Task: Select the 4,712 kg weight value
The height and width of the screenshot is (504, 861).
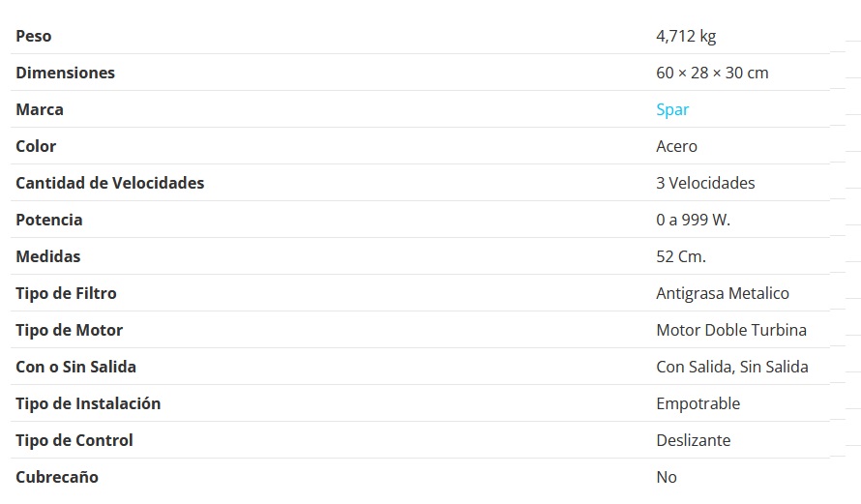Action: click(686, 36)
